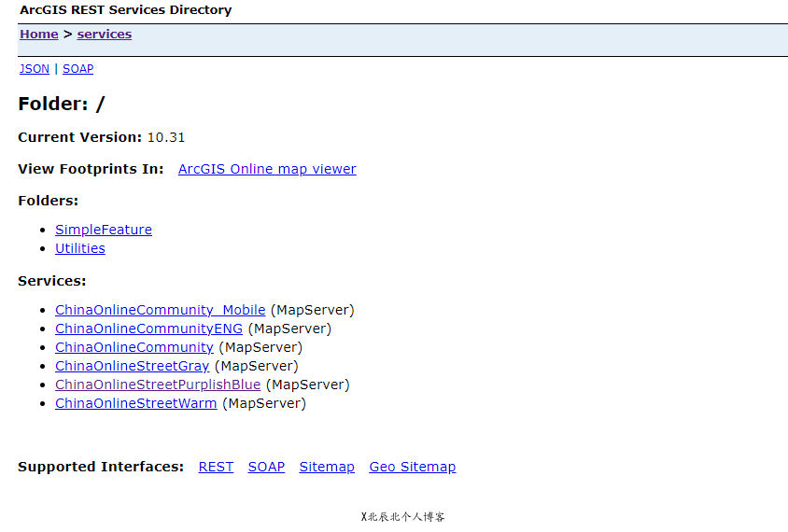This screenshot has width=788, height=532.
Task: Click the ArcGIS REST Services Directory title
Action: [125, 10]
